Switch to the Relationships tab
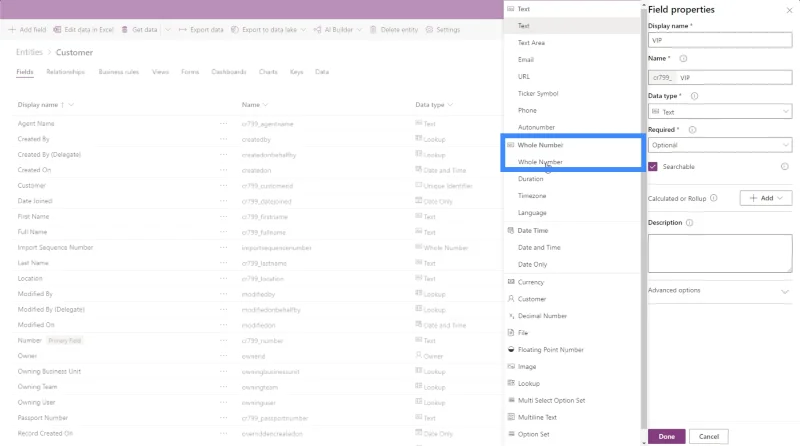 [65, 72]
